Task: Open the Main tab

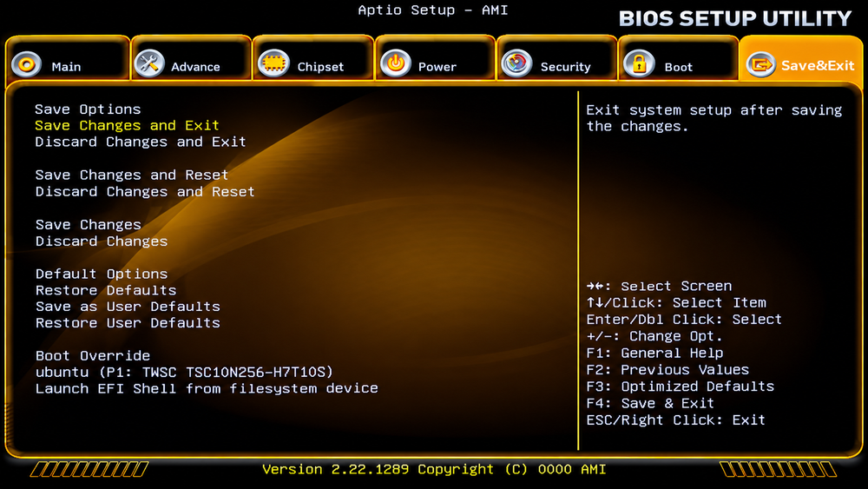Action: tap(68, 59)
